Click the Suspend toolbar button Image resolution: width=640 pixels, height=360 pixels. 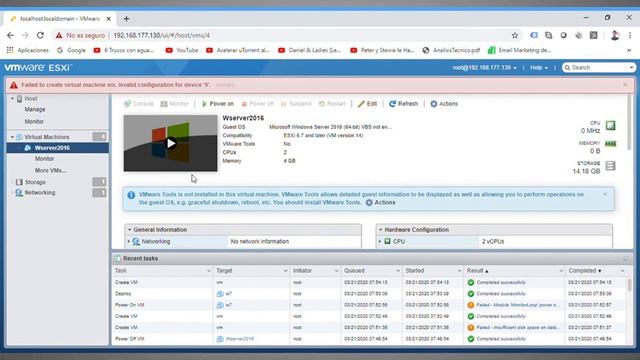point(296,104)
